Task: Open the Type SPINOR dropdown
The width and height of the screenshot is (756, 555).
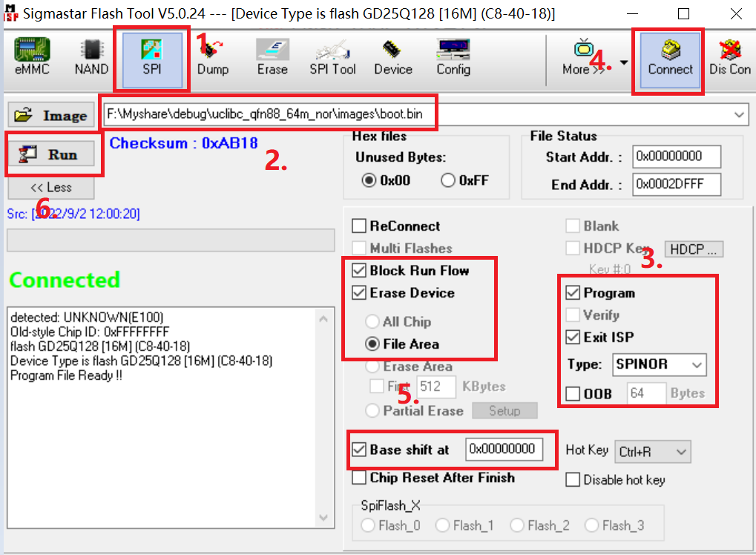Action: pos(659,364)
